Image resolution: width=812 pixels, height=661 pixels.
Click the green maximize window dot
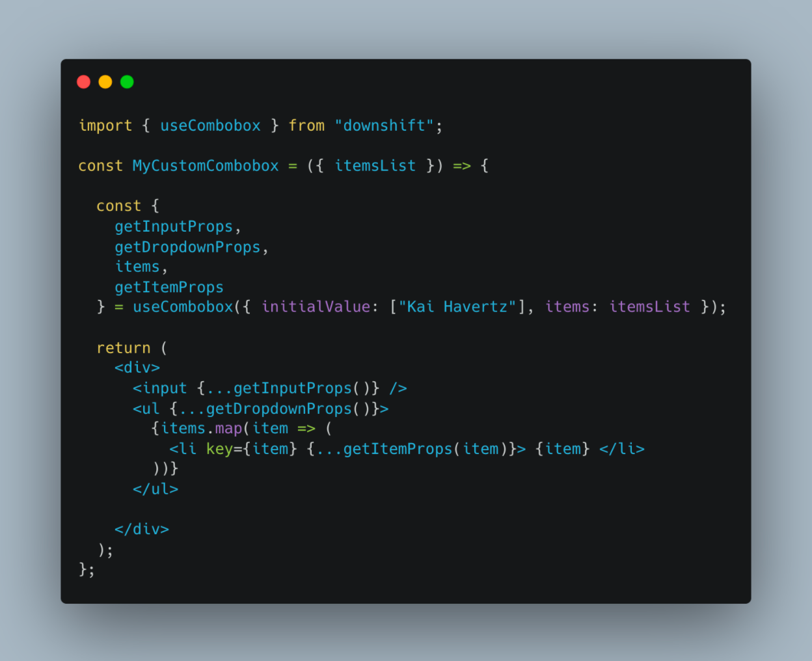point(127,81)
